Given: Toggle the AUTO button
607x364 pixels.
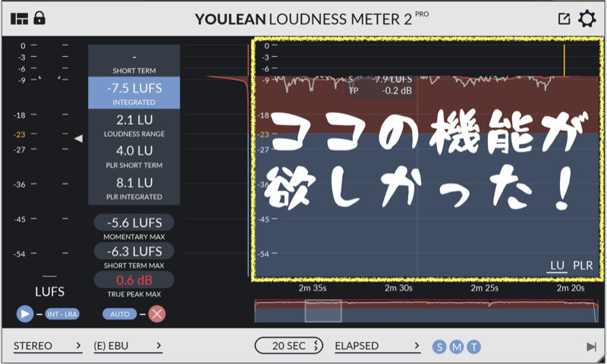Looking at the screenshot, I should pos(120,314).
